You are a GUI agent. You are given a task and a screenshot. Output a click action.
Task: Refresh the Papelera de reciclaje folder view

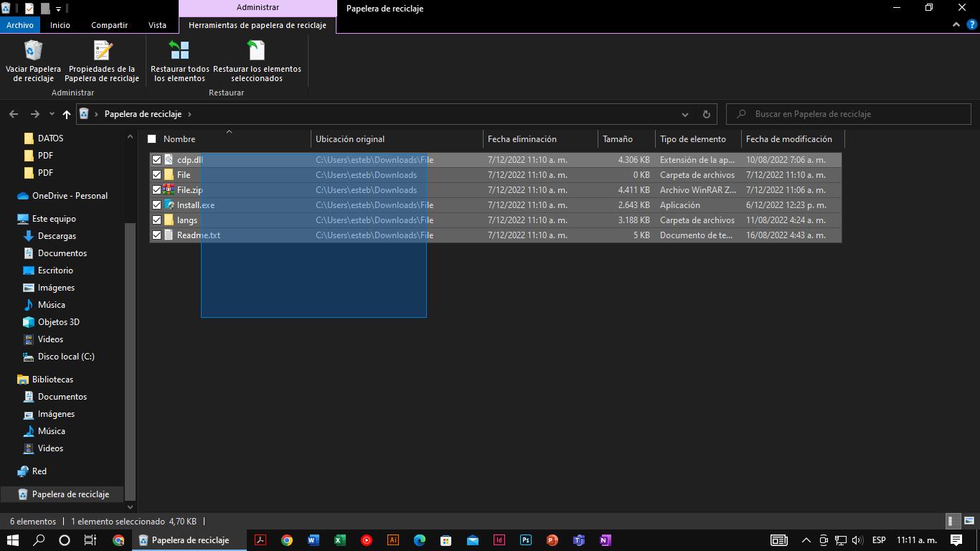(706, 114)
